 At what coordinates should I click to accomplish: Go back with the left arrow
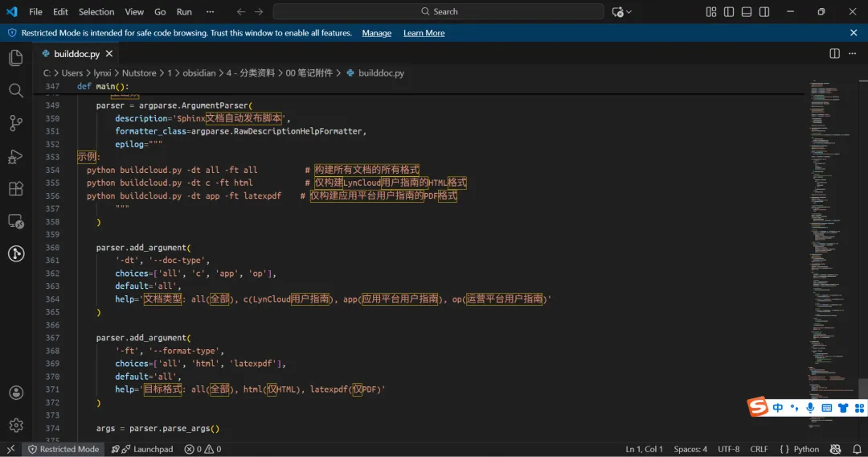241,11
